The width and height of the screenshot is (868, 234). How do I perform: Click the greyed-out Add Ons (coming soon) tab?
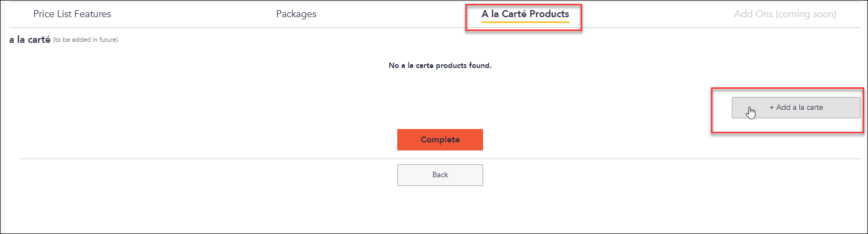pyautogui.click(x=785, y=14)
